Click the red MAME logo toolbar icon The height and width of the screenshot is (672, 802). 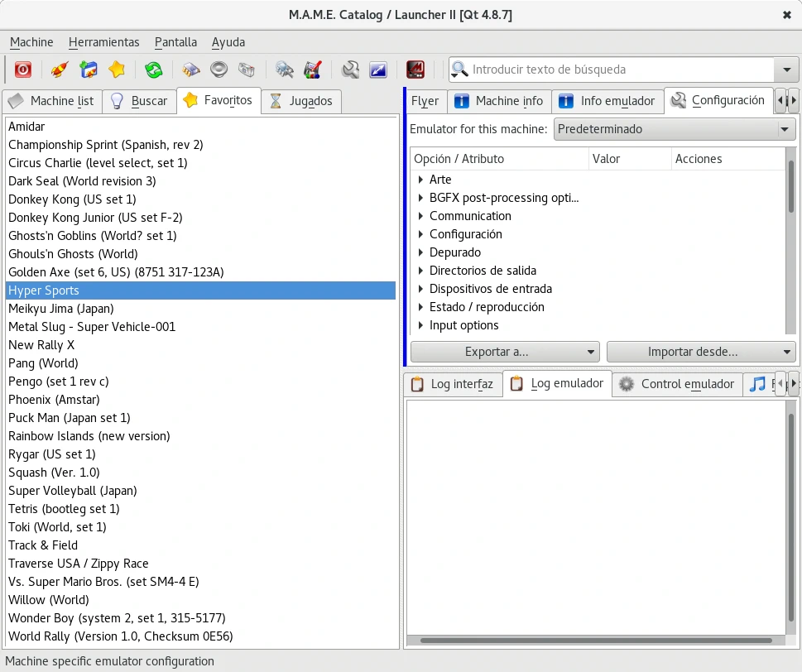click(415, 70)
